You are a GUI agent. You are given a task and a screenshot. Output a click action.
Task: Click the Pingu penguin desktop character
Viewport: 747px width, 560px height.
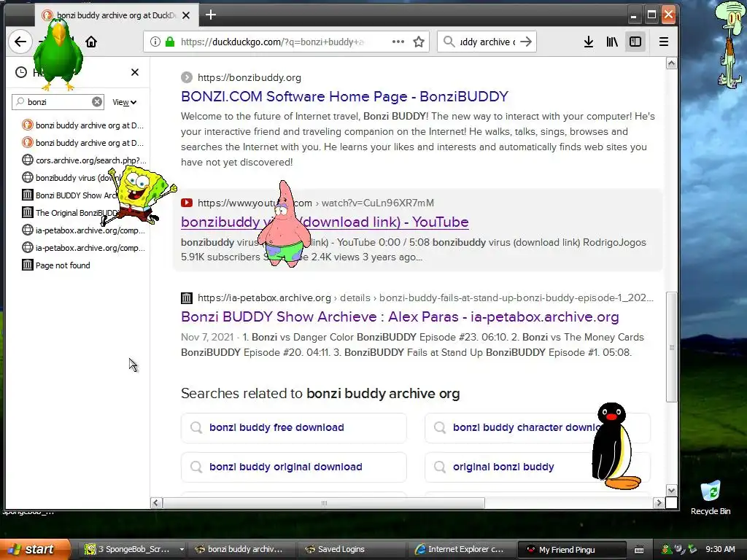(616, 447)
